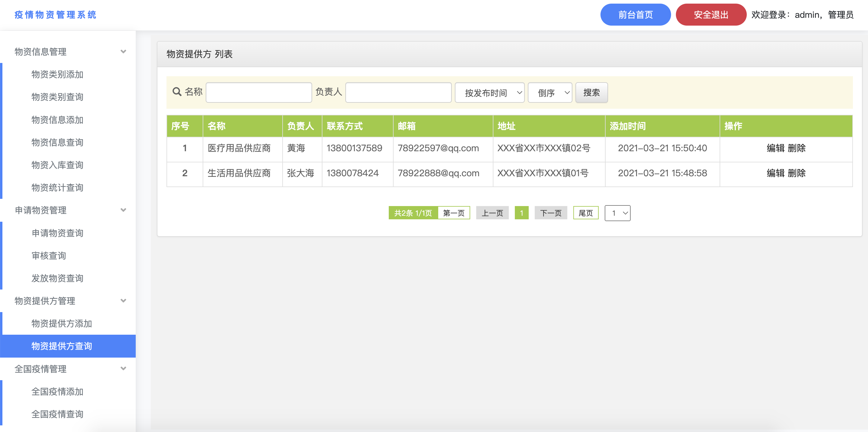Click the search magnifier icon

click(x=177, y=92)
